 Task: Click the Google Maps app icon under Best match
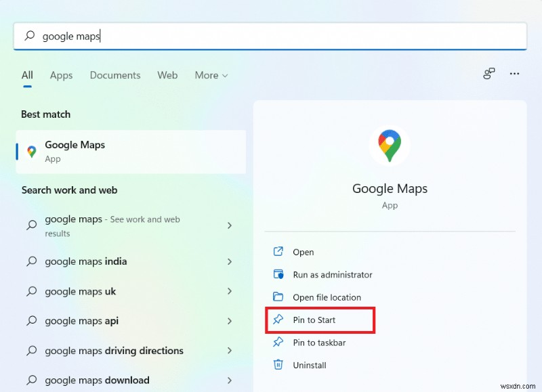click(30, 151)
